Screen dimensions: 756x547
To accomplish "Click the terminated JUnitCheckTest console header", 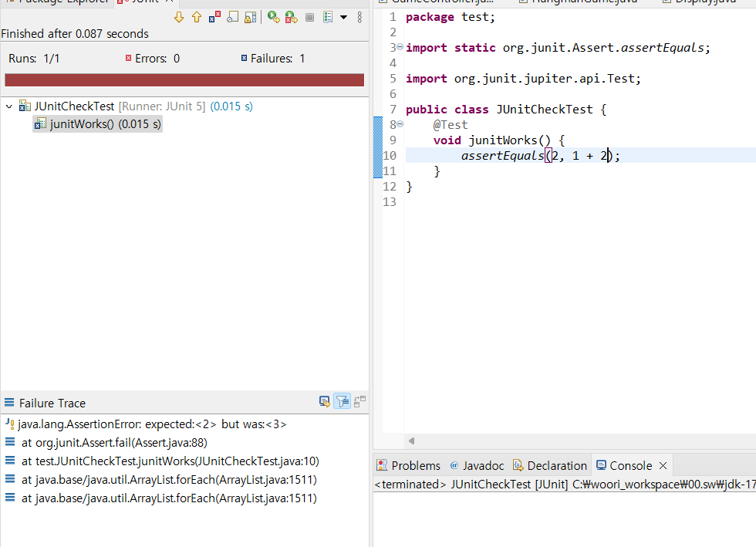I will pos(565,485).
